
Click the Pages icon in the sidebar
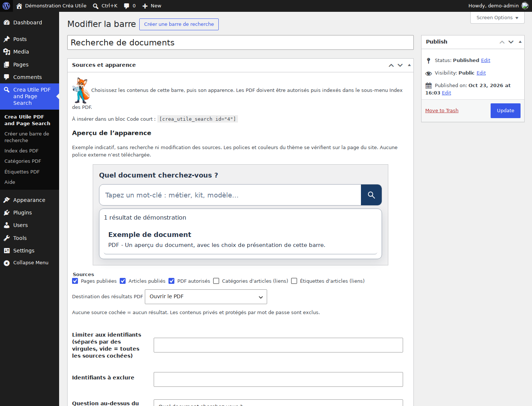7,65
